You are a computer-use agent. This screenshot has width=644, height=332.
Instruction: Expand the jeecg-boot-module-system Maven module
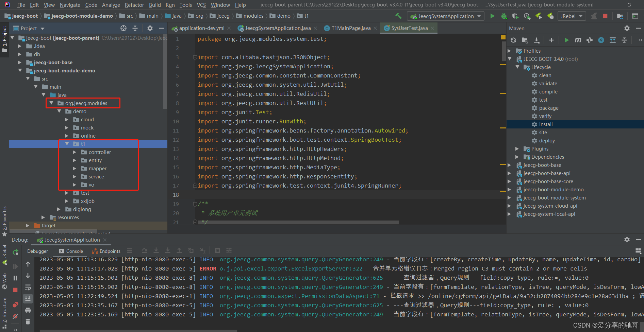coord(509,198)
